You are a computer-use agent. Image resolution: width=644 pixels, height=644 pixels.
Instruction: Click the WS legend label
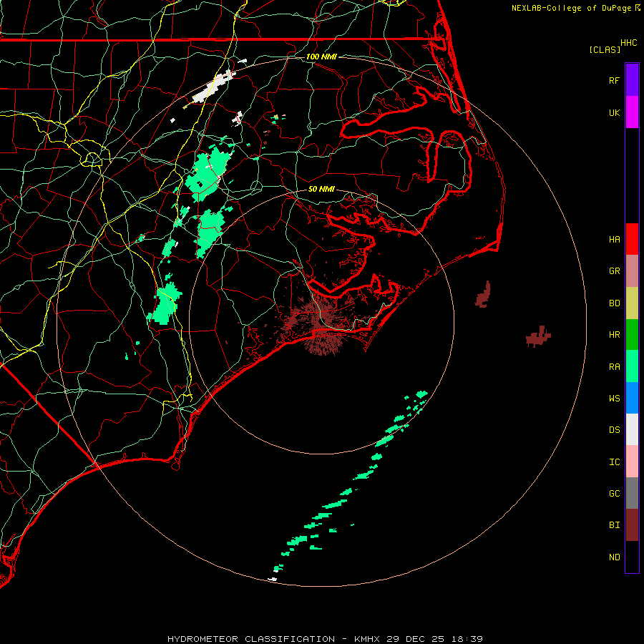click(614, 399)
